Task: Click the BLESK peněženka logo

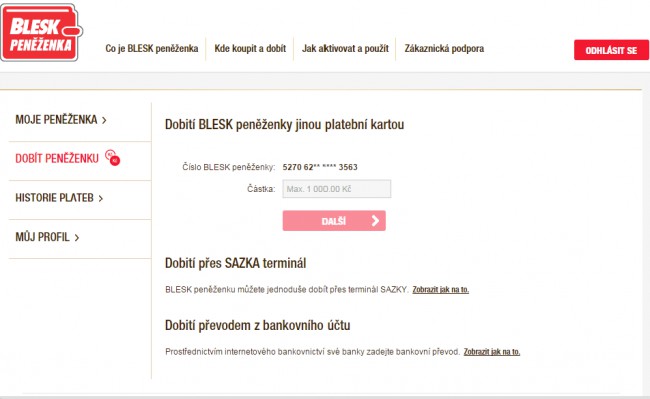Action: tap(41, 33)
